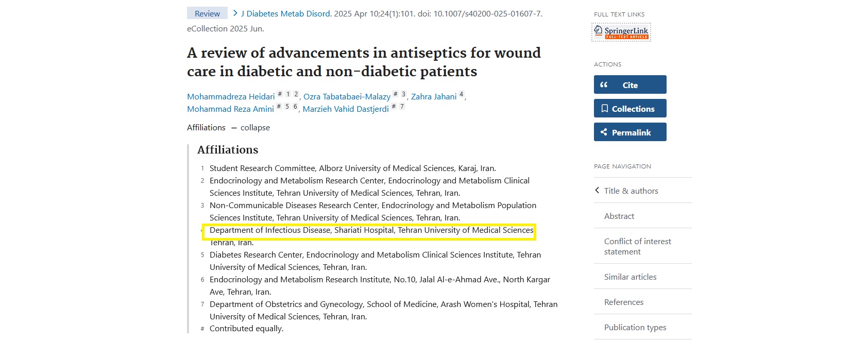Go to Abstract in page navigation
This screenshot has width=868, height=341.
click(619, 216)
